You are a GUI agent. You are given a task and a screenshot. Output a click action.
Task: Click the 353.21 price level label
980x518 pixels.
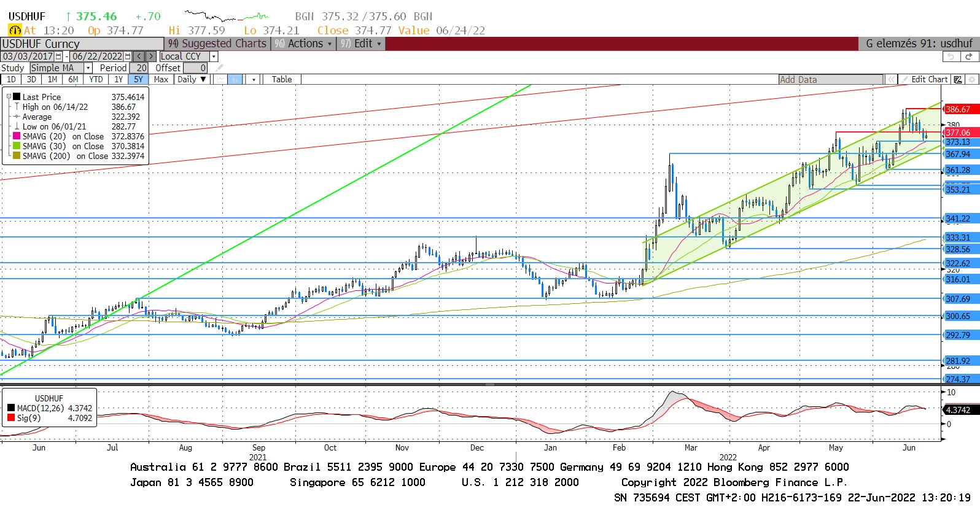[960, 190]
